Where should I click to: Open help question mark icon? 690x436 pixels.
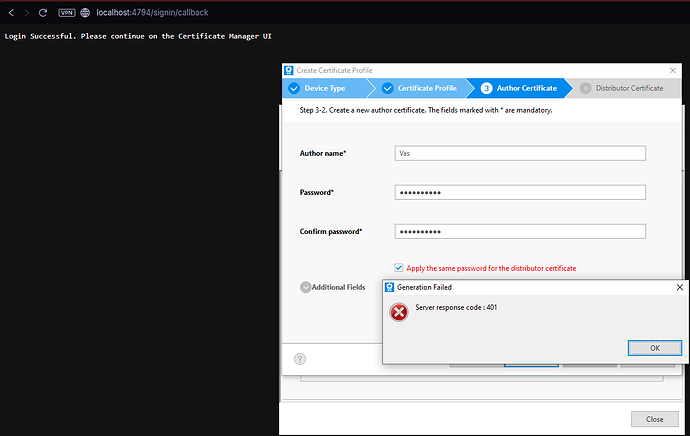tap(300, 359)
